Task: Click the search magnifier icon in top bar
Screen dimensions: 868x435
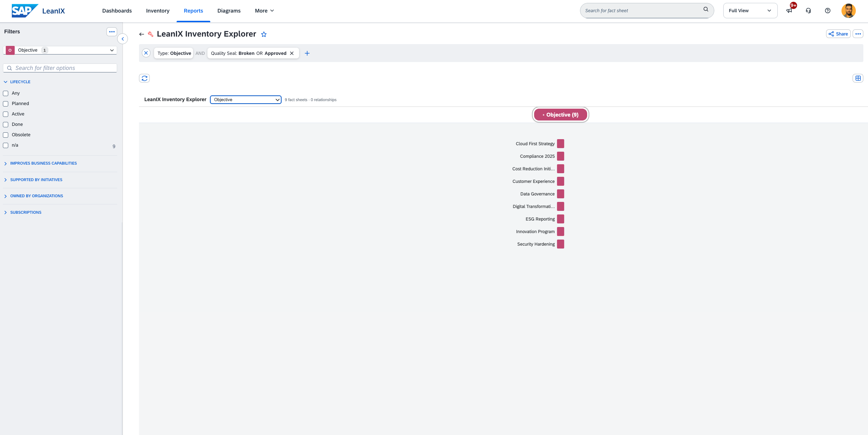Action: coord(706,10)
